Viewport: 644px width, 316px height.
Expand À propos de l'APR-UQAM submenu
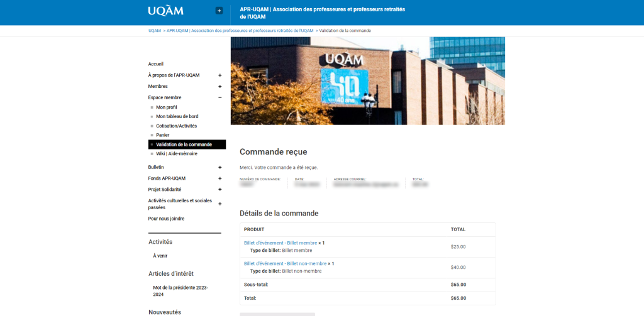click(x=219, y=75)
